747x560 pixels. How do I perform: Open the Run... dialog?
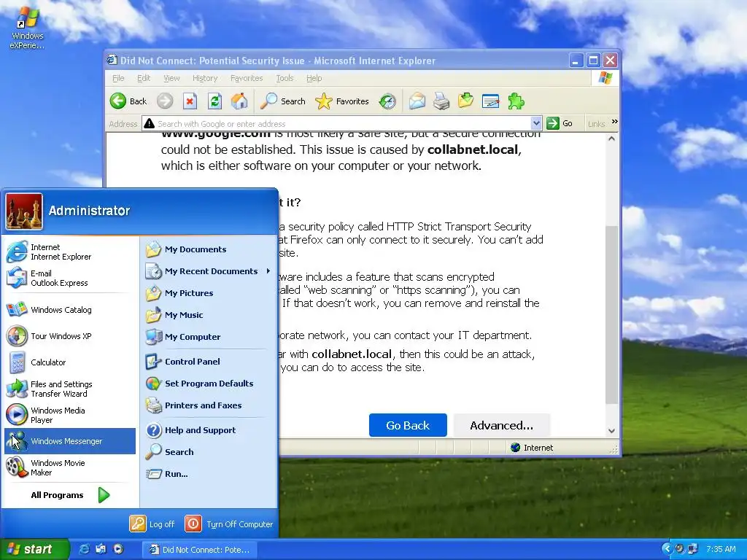(x=208, y=474)
